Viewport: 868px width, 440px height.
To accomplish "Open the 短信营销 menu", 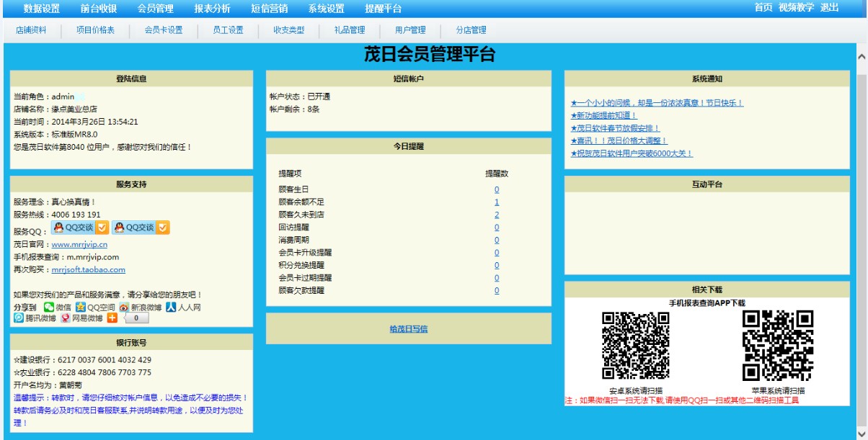I will tap(266, 9).
